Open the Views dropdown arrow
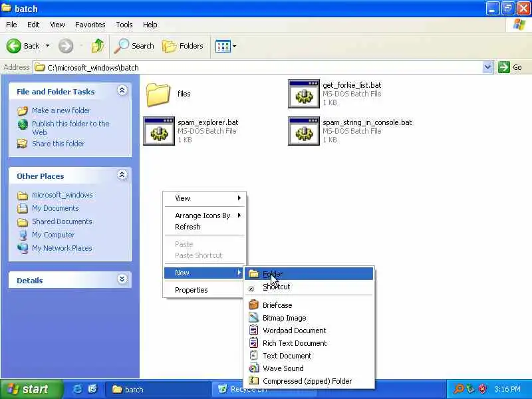The width and height of the screenshot is (532, 399). click(235, 46)
